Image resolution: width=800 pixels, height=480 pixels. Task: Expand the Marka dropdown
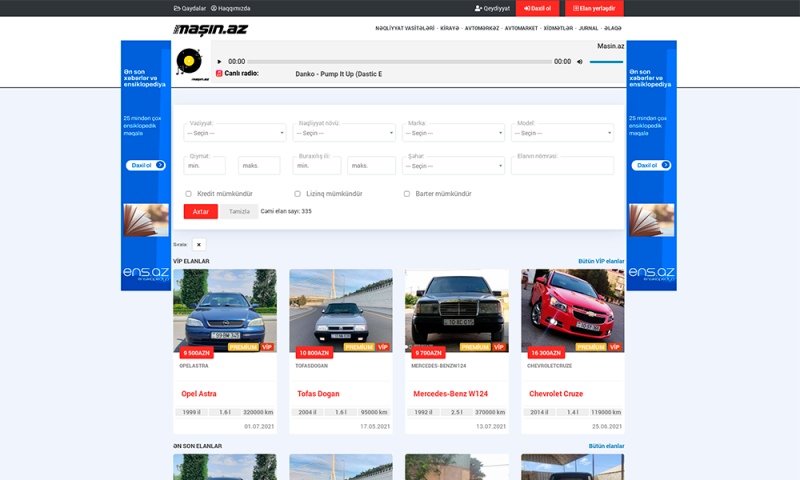pyautogui.click(x=453, y=133)
